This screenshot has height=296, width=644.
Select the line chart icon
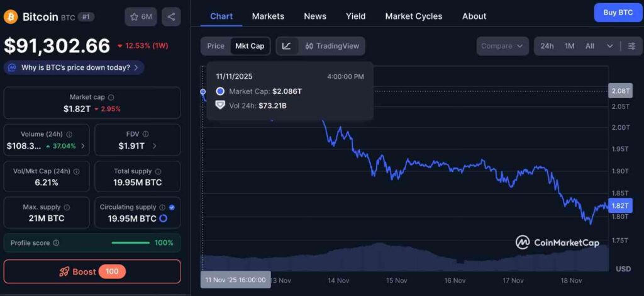click(x=287, y=46)
